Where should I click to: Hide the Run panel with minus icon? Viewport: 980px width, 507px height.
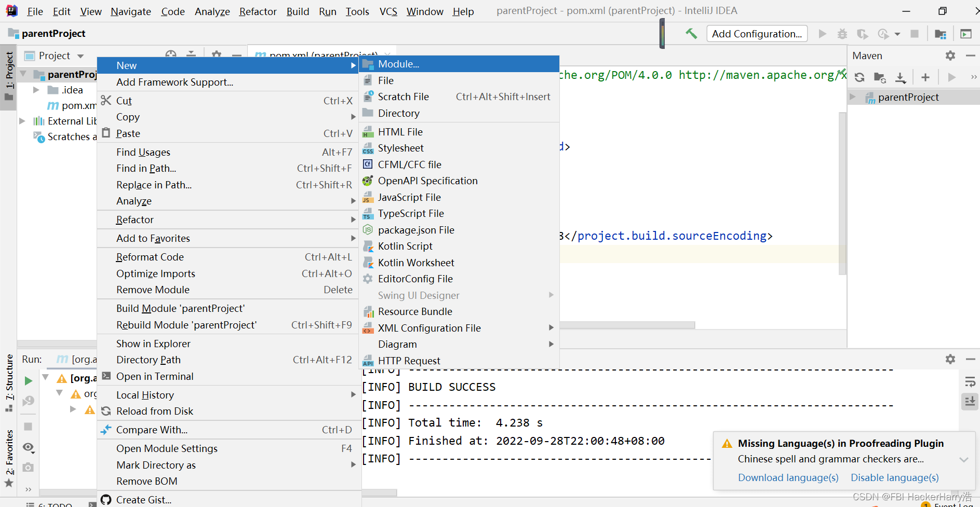point(970,359)
